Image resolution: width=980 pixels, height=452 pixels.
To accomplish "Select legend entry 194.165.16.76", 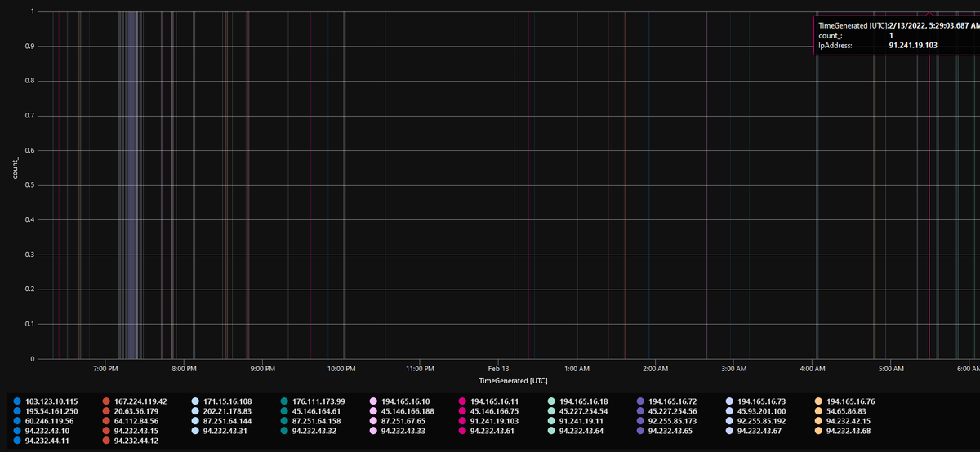I will tap(844, 401).
